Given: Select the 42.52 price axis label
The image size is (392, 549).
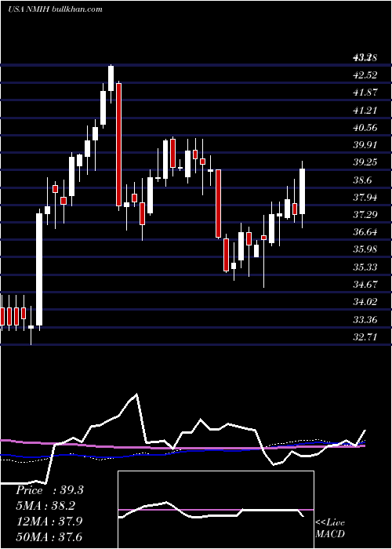Looking at the screenshot, I should coord(365,75).
